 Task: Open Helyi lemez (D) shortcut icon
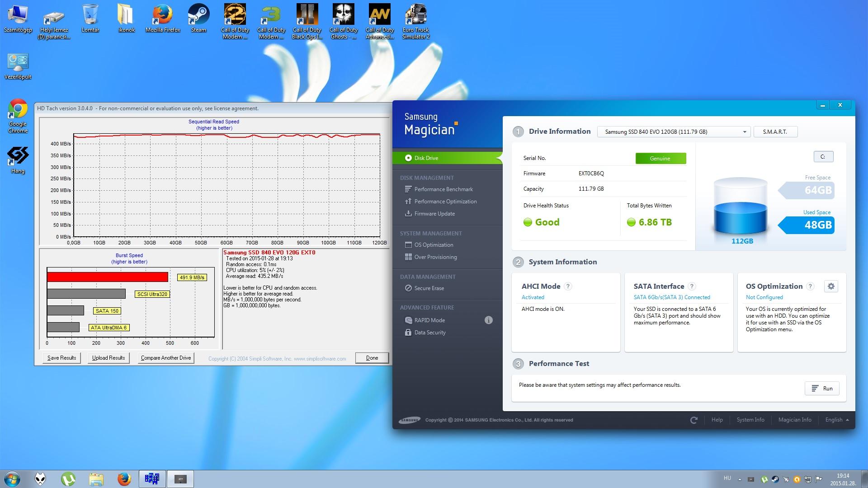coord(54,21)
